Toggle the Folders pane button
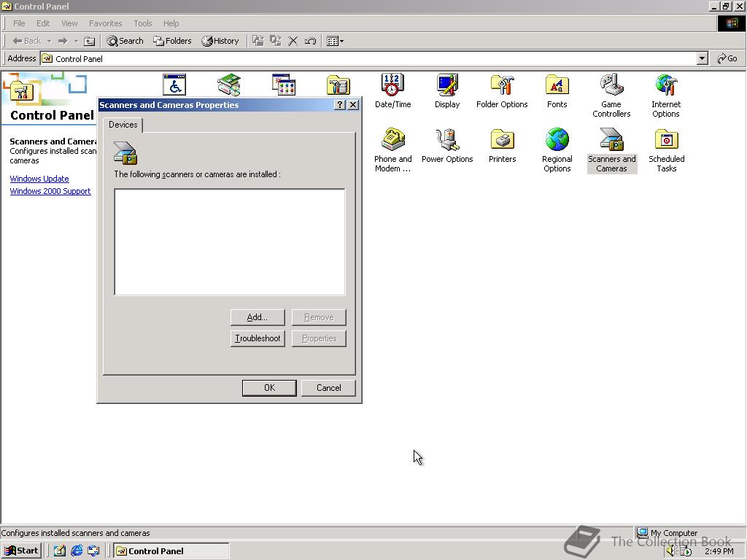The width and height of the screenshot is (747, 560). pos(172,41)
